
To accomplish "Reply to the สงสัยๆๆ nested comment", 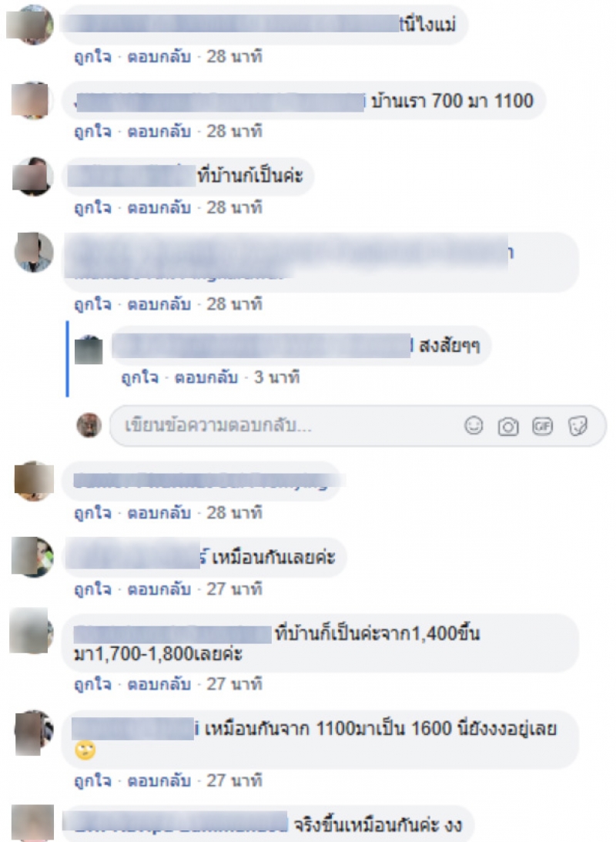I will pyautogui.click(x=206, y=377).
